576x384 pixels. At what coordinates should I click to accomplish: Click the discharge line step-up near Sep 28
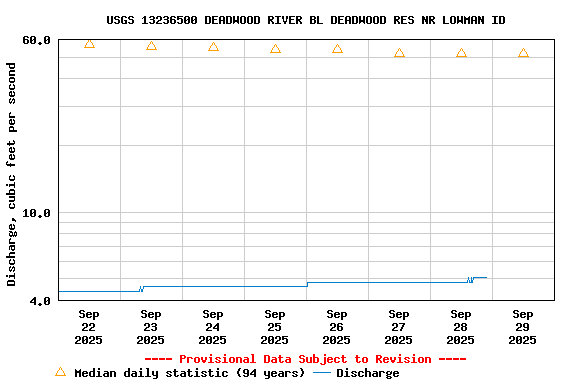[471, 280]
